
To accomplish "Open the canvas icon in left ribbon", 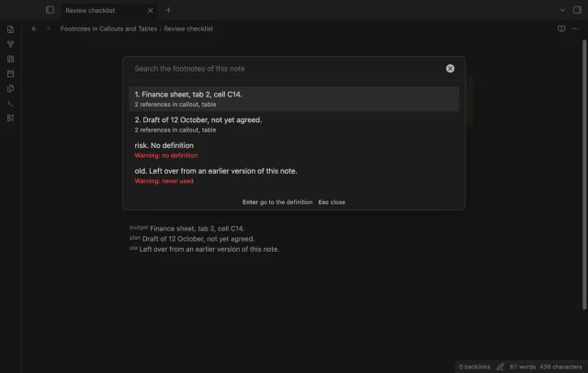I will pyautogui.click(x=10, y=59).
